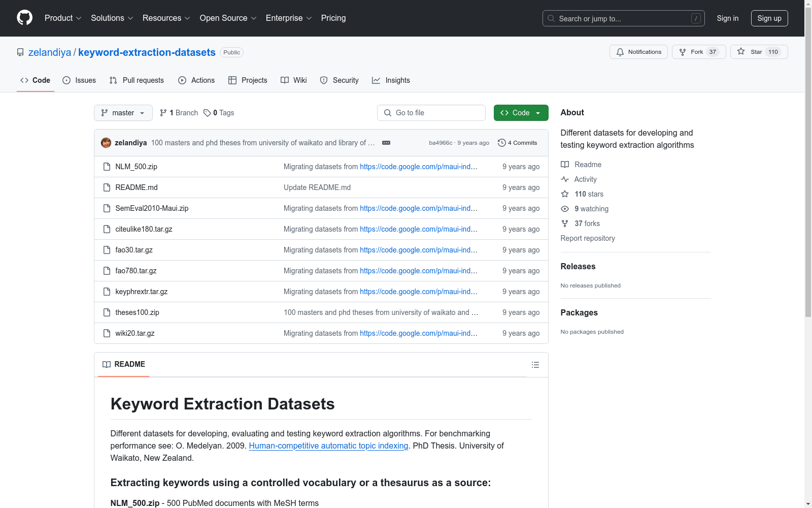Click the file icon beside citeulike180.tar.gz

107,229
